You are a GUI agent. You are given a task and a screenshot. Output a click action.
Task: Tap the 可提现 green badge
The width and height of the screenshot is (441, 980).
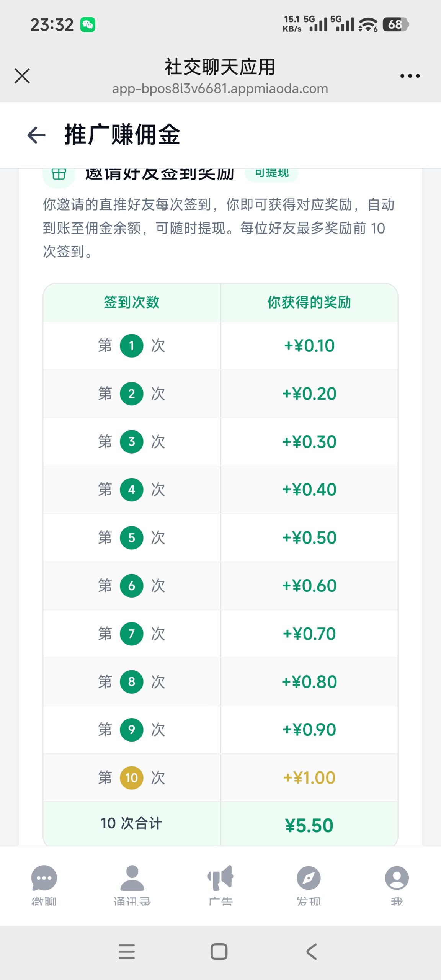(272, 173)
